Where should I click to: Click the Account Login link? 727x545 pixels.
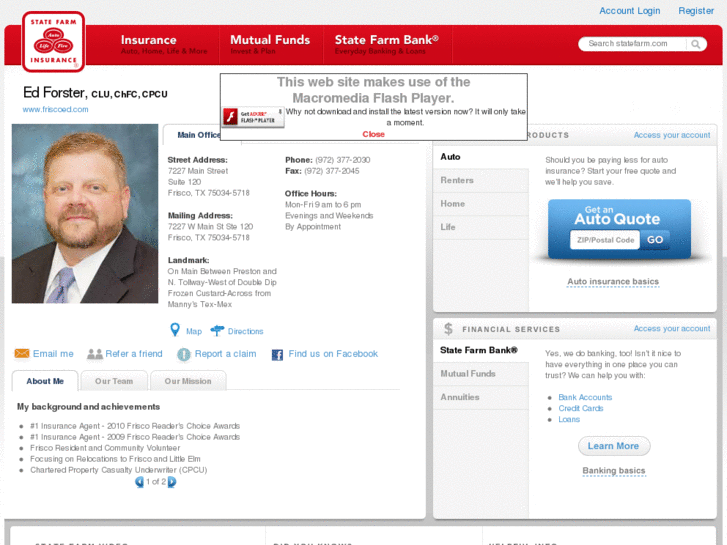coord(630,11)
